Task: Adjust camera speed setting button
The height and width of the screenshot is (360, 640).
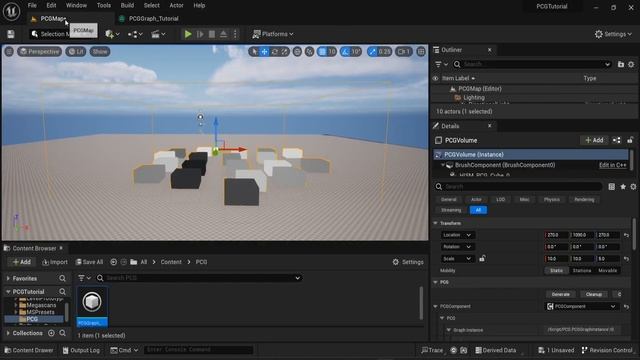Action: tap(404, 51)
